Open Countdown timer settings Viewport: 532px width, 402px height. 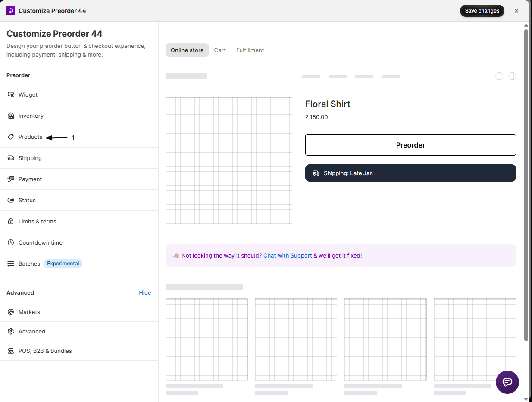(x=79, y=242)
